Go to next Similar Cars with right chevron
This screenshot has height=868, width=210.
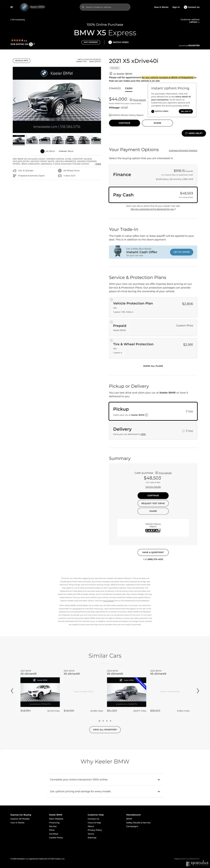(198, 691)
